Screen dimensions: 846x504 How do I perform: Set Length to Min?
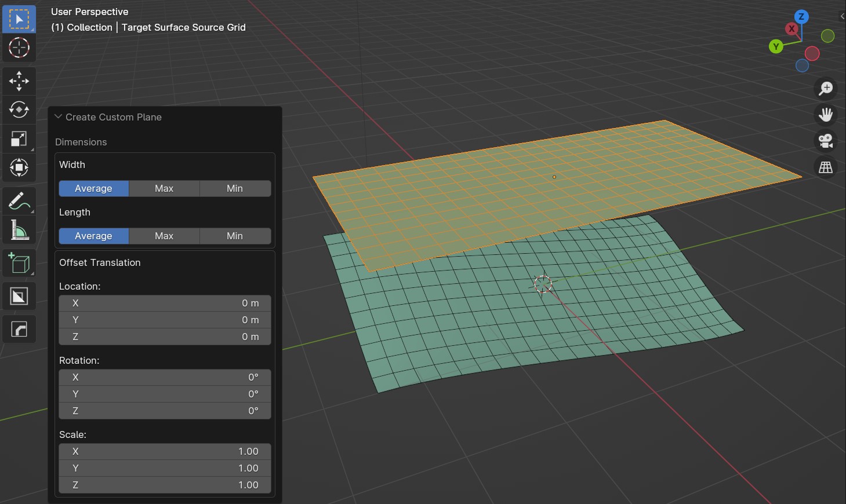235,236
